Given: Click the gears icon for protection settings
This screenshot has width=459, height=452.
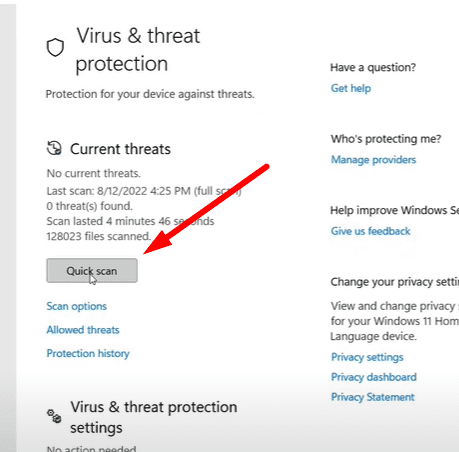Looking at the screenshot, I should click(54, 416).
